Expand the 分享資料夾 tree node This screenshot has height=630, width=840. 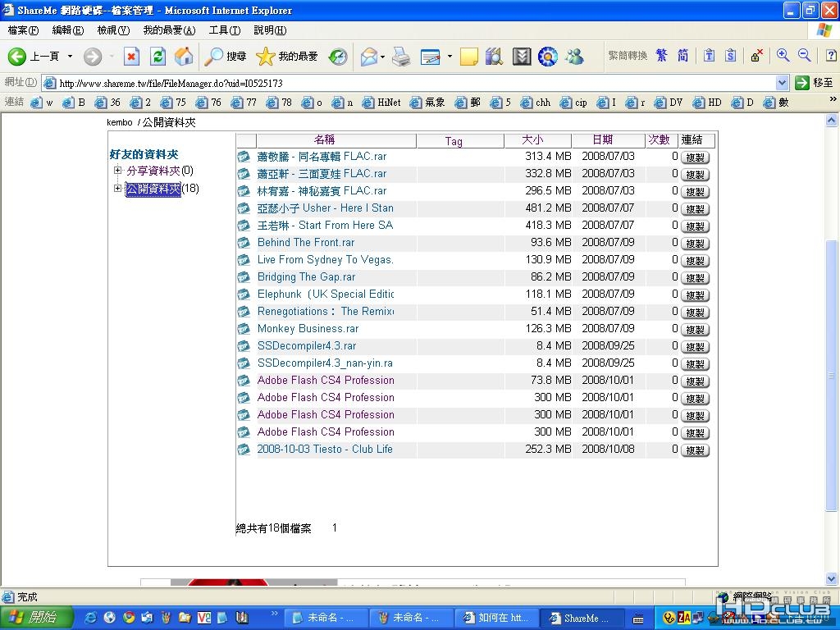tap(117, 171)
